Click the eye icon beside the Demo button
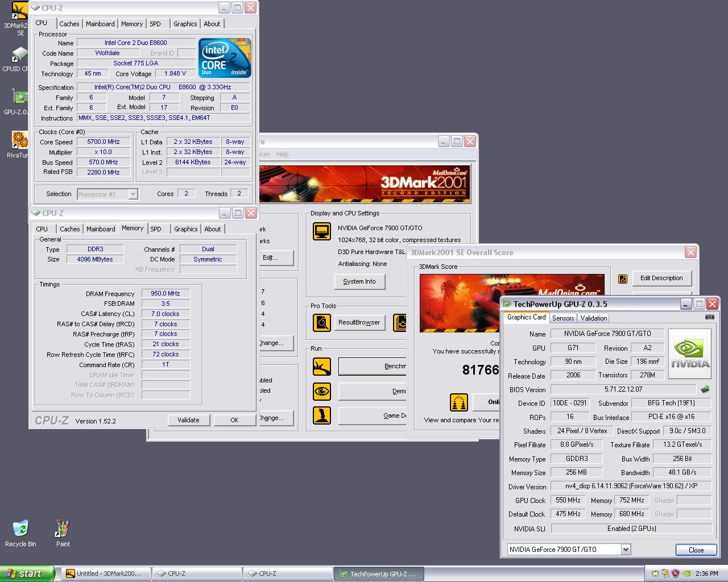This screenshot has height=582, width=728. (x=322, y=391)
